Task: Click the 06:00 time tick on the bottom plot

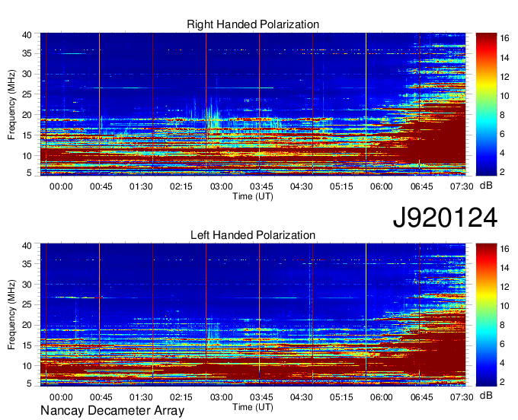Action: (381, 397)
